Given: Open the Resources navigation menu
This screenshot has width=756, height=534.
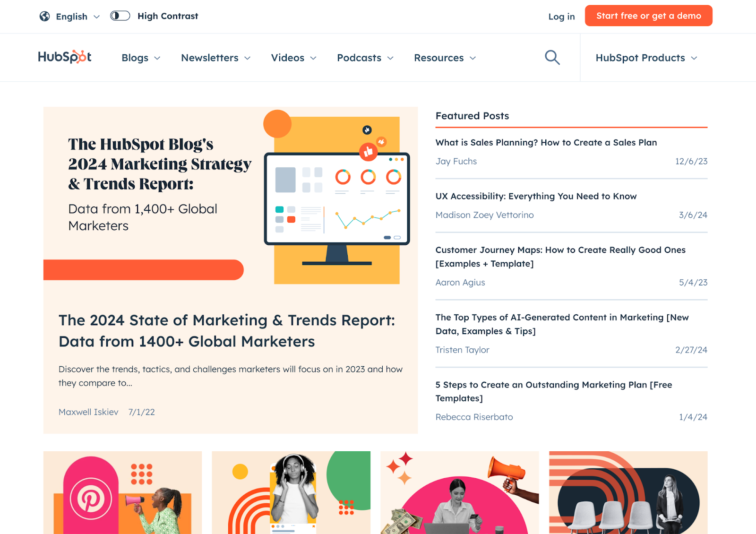Looking at the screenshot, I should [x=445, y=58].
